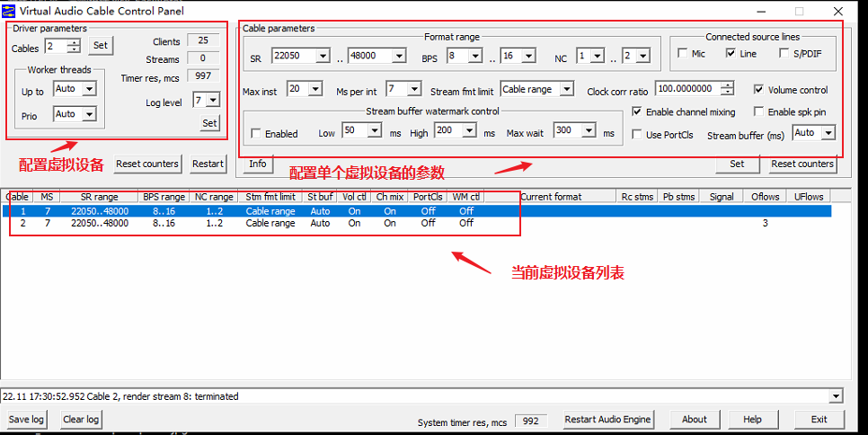The image size is (868, 435).
Task: Enable stream buffer watermark control
Action: click(256, 133)
